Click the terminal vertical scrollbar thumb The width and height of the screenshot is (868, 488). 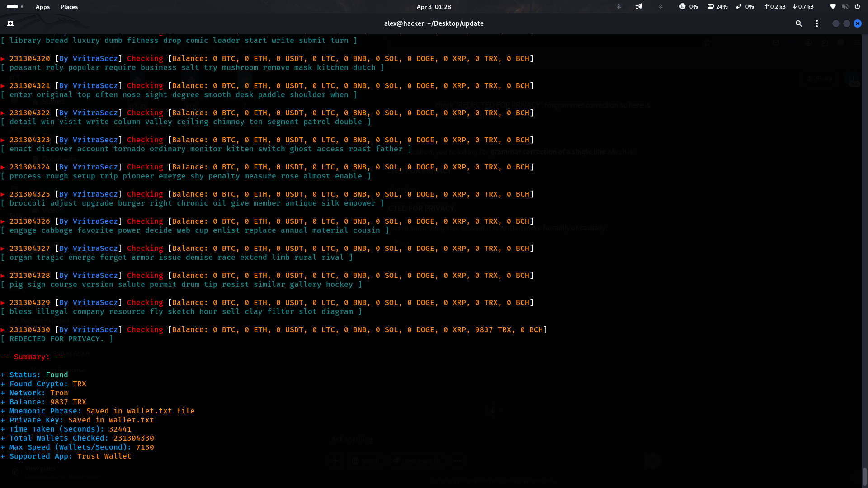point(864,477)
